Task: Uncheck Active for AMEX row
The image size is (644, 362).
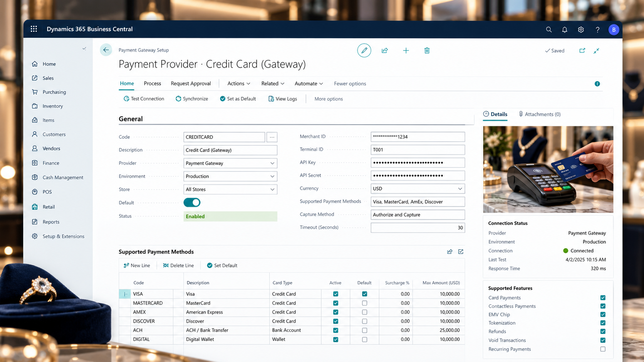Action: pos(335,312)
